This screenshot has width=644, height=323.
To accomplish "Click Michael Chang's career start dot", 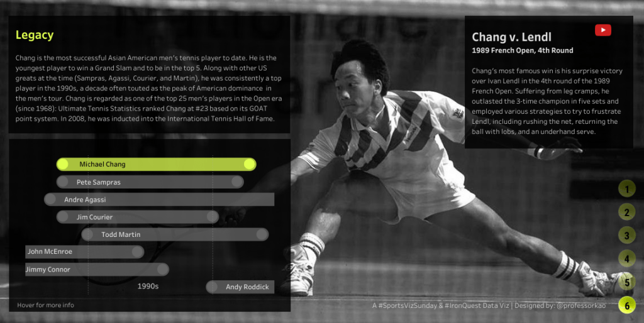I will (62, 164).
